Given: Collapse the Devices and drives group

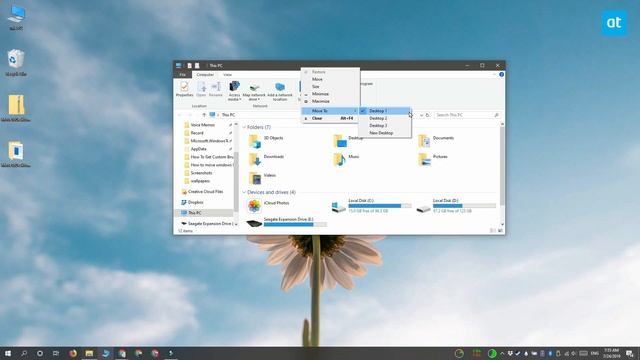Looking at the screenshot, I should (244, 192).
